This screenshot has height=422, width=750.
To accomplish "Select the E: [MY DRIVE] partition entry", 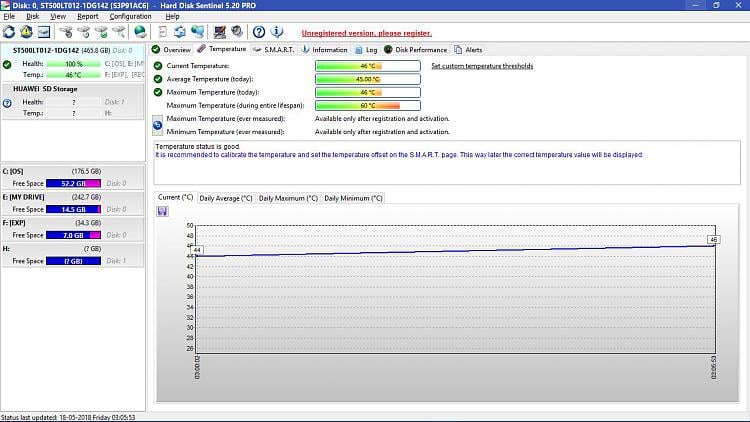I will click(x=72, y=196).
